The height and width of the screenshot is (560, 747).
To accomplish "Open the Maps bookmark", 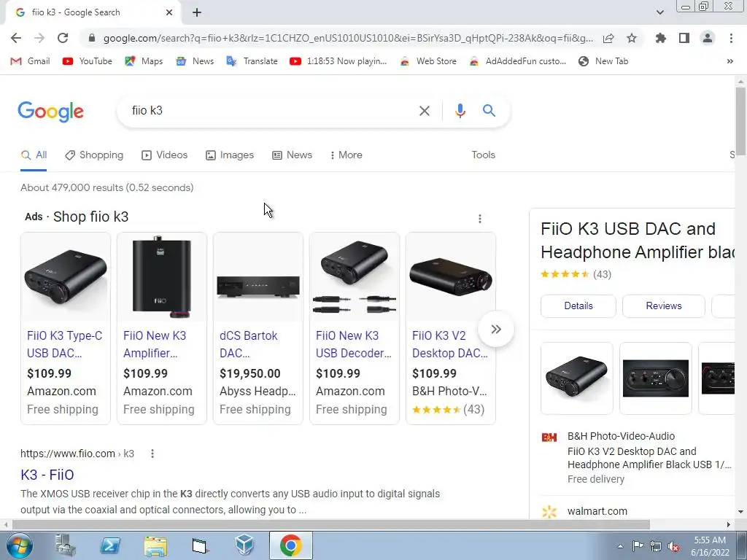I will tap(144, 61).
